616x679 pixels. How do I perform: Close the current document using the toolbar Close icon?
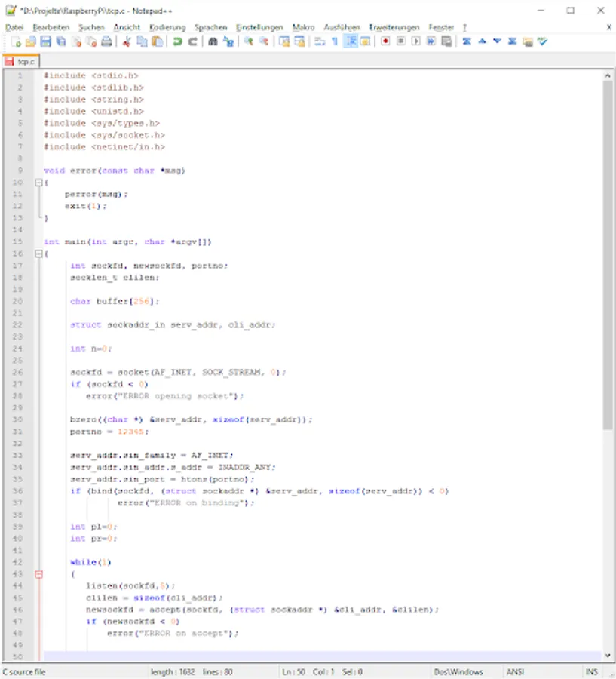coord(76,41)
